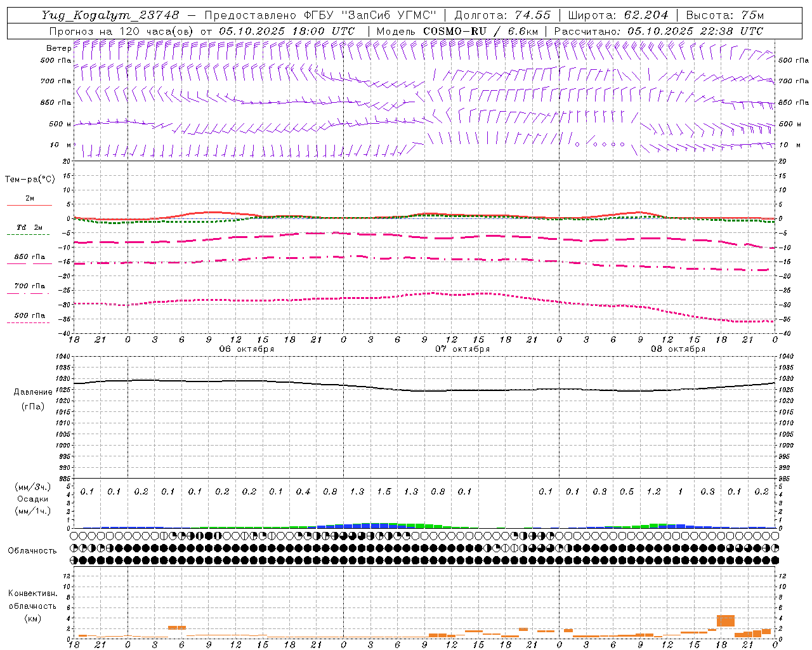Select the longitude value Долгота: 74.55
812x650 pixels.
click(x=502, y=15)
